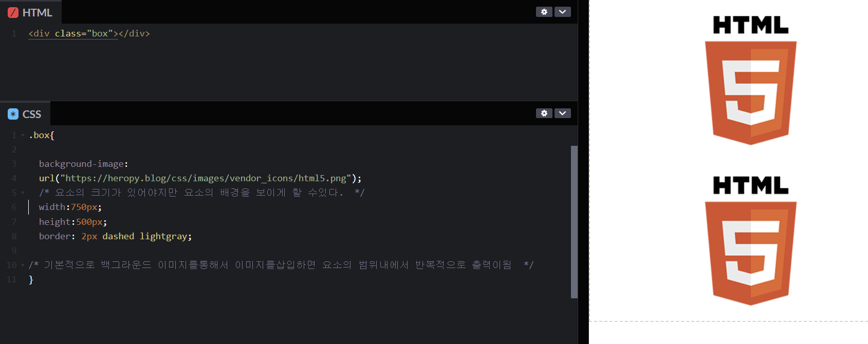Click line number 1 in HTML editor

14,33
